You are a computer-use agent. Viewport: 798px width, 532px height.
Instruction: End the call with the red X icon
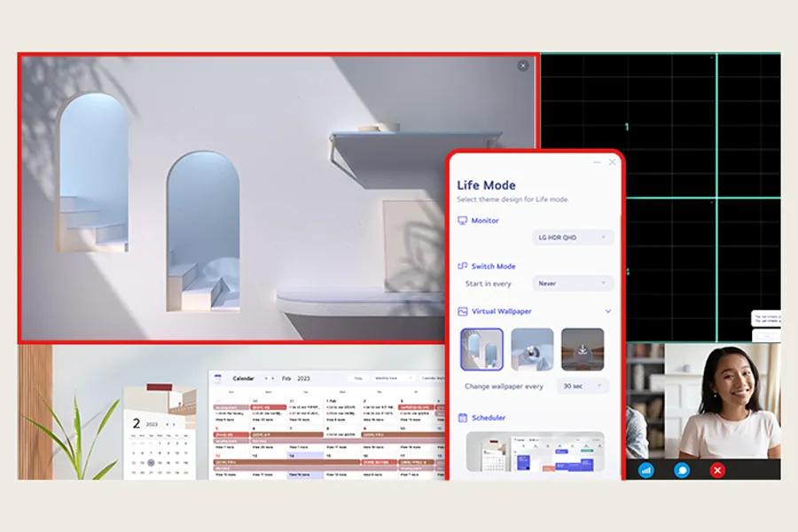pyautogui.click(x=716, y=472)
